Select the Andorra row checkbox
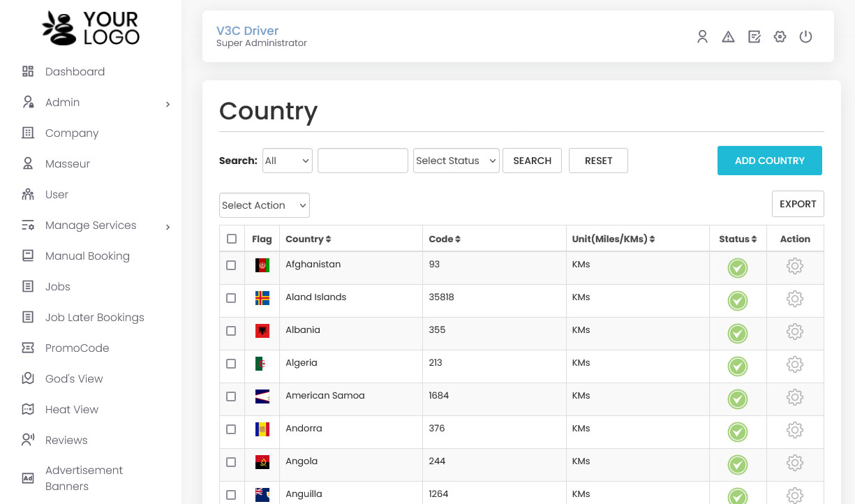Screen dimensions: 855x504 point(231,429)
